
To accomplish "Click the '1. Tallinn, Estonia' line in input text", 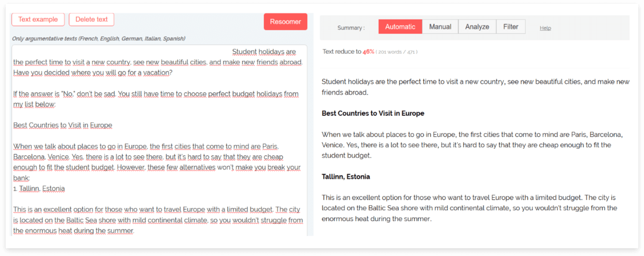I will click(x=39, y=189).
